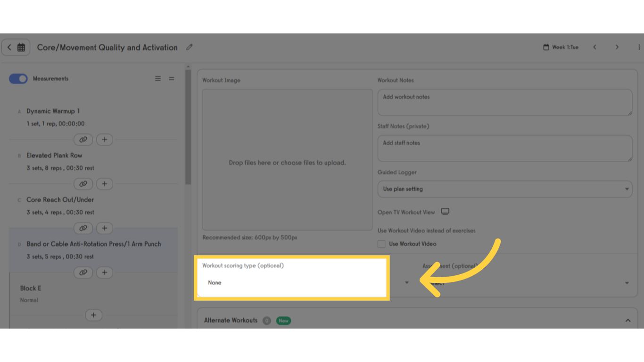
Task: Go to the previous day arrow
Action: [x=595, y=47]
